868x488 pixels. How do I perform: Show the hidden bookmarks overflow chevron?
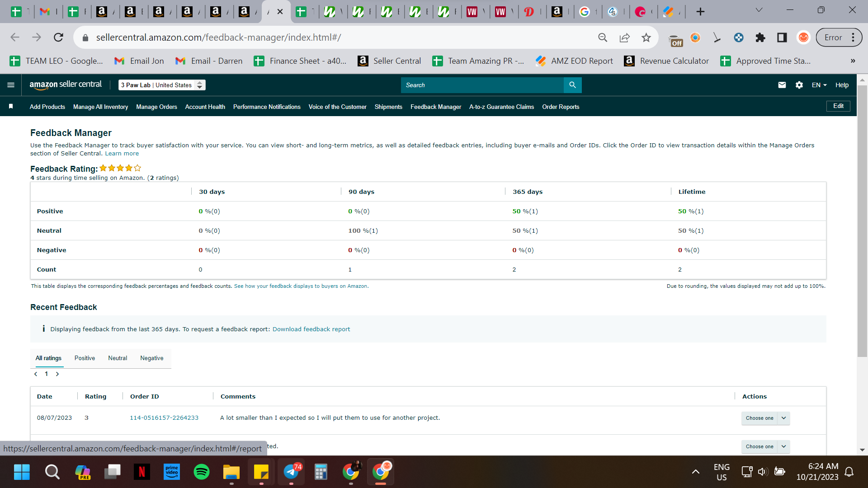[x=853, y=61]
